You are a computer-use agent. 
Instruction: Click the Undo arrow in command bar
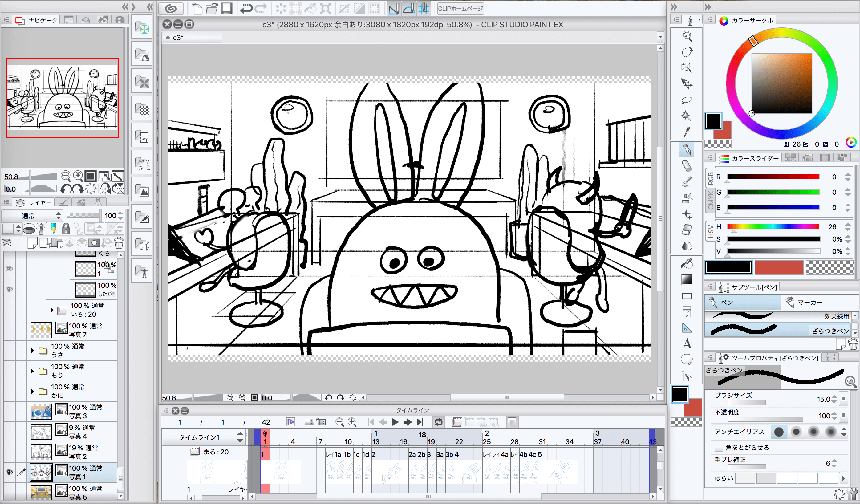click(246, 9)
